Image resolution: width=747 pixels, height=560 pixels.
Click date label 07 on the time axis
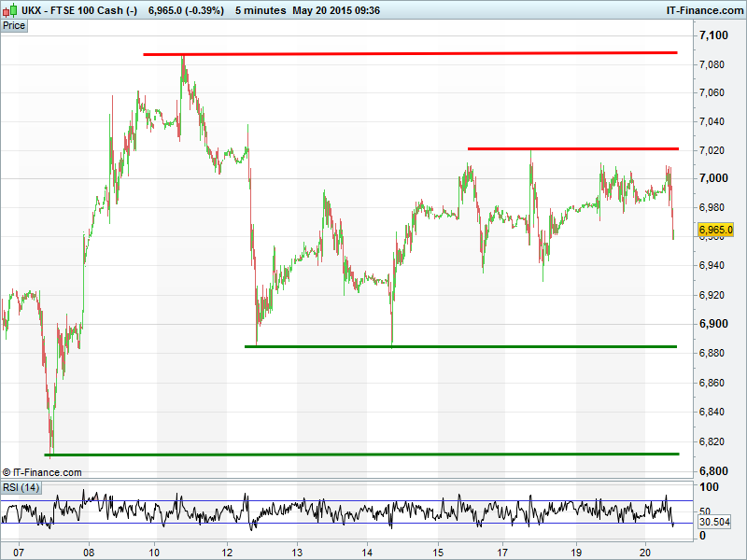click(18, 551)
